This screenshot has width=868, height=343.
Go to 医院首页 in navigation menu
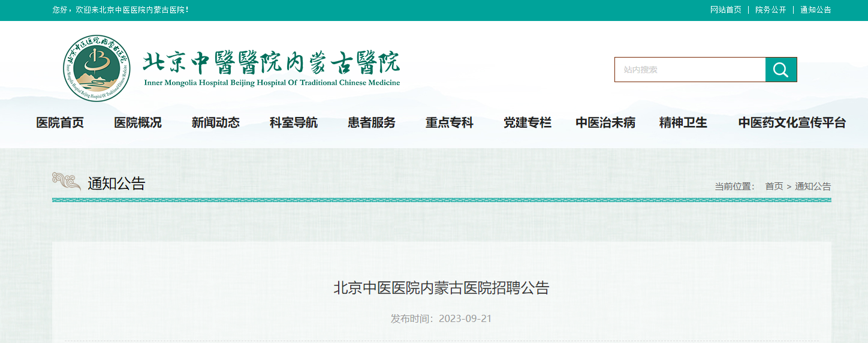tap(60, 123)
